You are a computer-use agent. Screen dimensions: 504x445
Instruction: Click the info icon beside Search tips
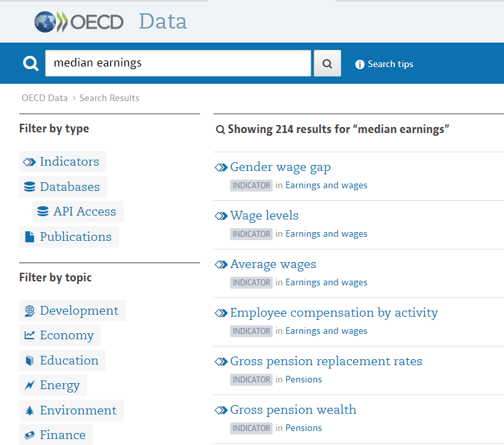[360, 65]
